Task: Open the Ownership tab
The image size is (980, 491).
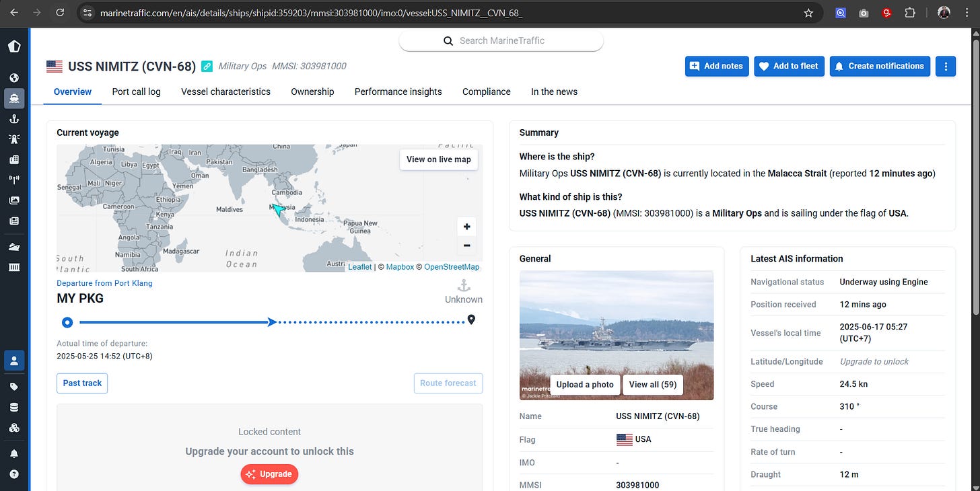Action: pos(312,91)
